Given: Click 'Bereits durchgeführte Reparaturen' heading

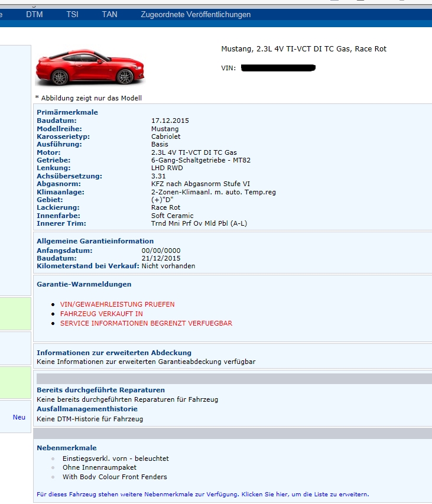Looking at the screenshot, I should [100, 390].
